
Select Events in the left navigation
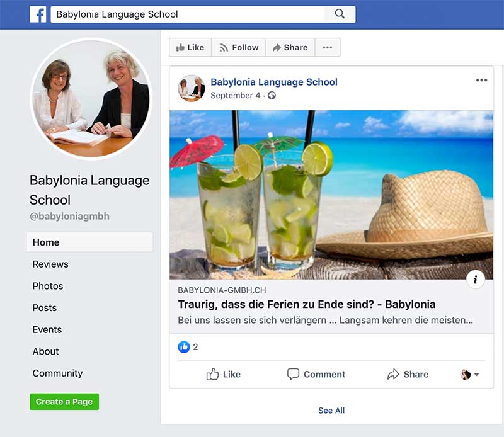[x=47, y=330]
